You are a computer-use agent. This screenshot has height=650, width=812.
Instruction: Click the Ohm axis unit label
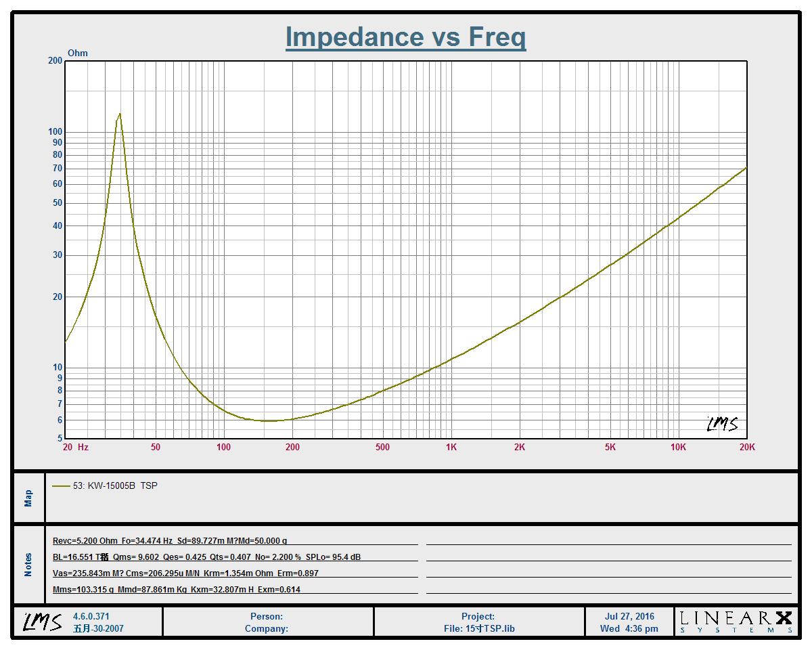77,53
